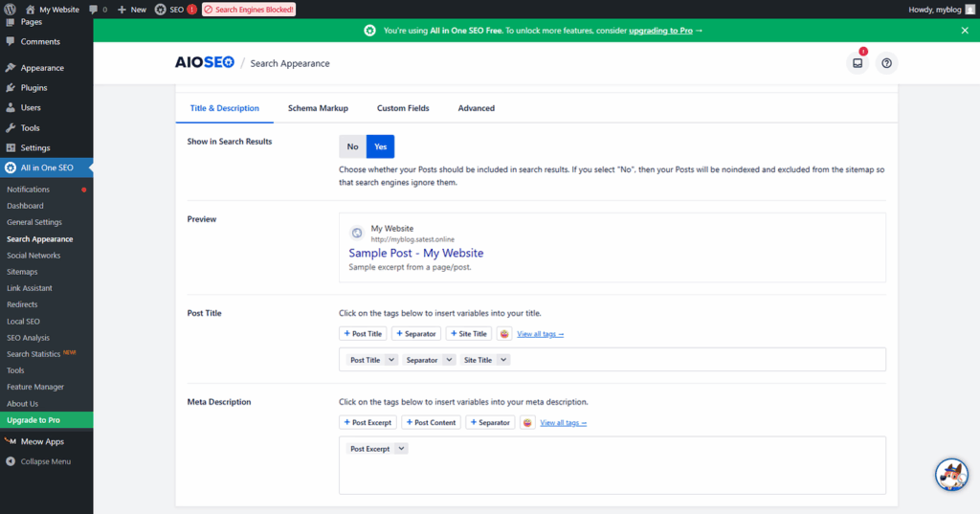Click View all tags under Post Title
This screenshot has width=980, height=514.
[540, 334]
